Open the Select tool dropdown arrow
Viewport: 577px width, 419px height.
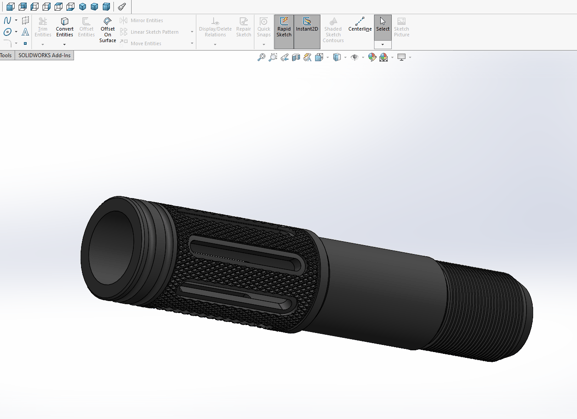[x=383, y=45]
